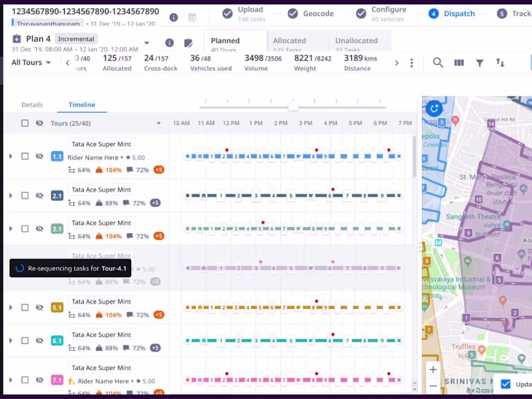Viewport: 532px width, 399px height.
Task: Go to the Track step in progress bar
Action: (514, 13)
